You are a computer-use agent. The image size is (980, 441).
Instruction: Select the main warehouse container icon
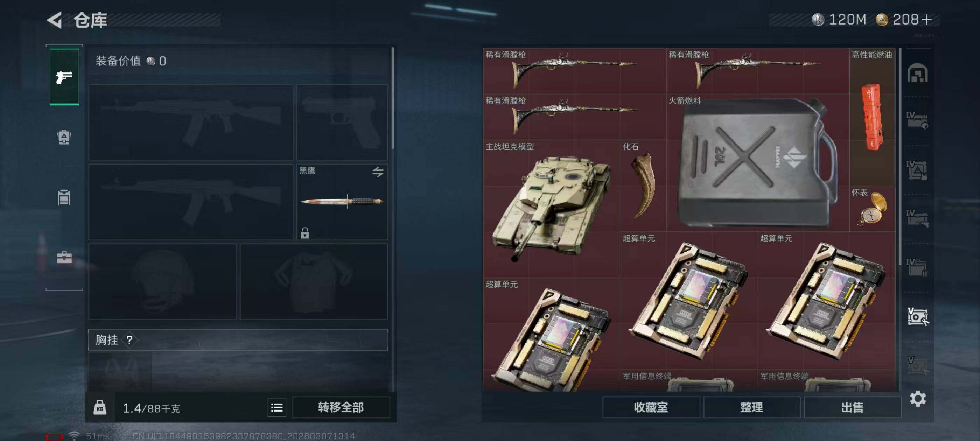[x=918, y=73]
